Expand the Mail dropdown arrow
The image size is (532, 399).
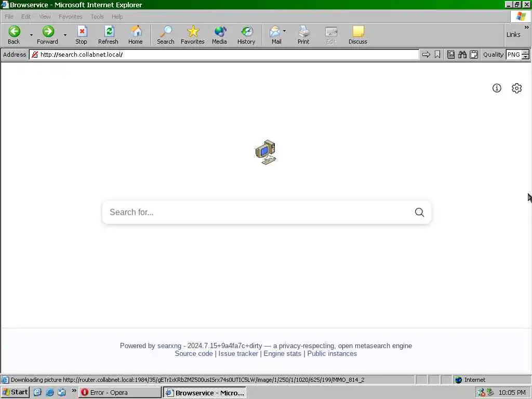pyautogui.click(x=285, y=31)
